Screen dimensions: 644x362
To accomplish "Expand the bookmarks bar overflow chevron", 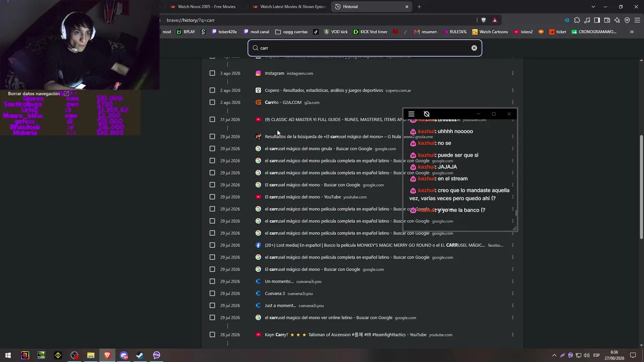I will [632, 32].
